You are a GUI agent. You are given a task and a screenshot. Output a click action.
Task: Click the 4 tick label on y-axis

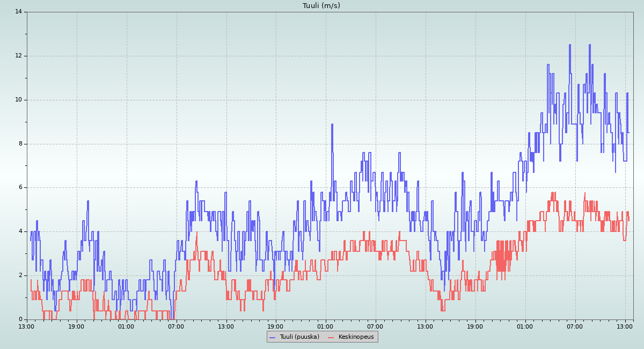20,231
